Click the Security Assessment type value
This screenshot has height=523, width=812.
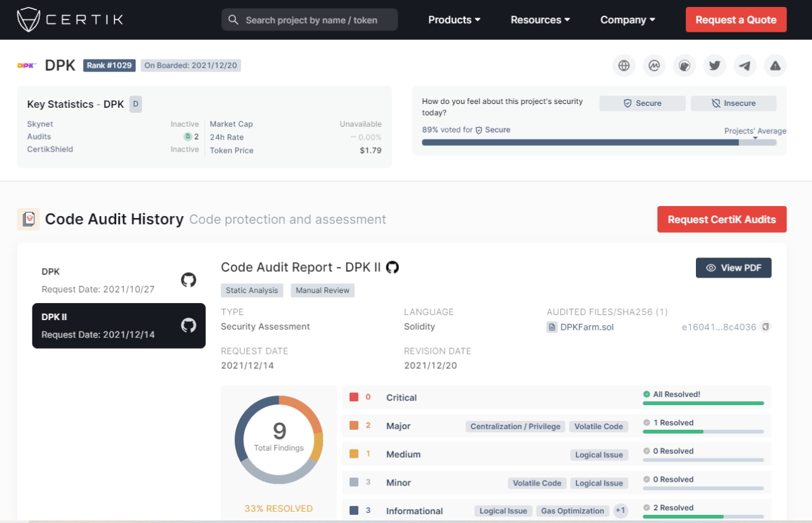point(265,326)
